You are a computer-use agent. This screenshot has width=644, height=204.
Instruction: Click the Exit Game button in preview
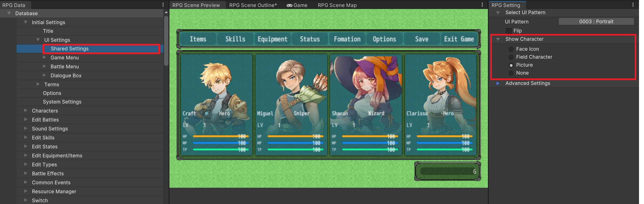point(459,39)
